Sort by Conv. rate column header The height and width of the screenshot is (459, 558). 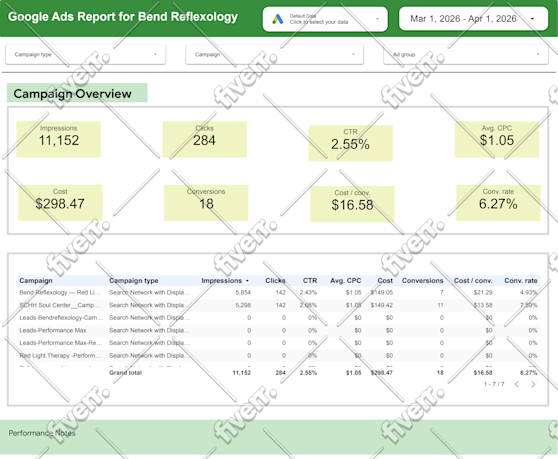521,280
